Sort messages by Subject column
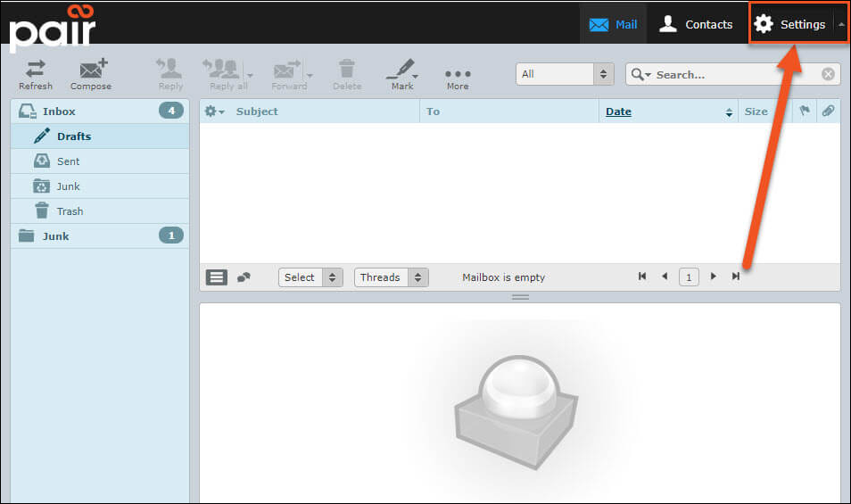This screenshot has height=504, width=851. pyautogui.click(x=257, y=112)
